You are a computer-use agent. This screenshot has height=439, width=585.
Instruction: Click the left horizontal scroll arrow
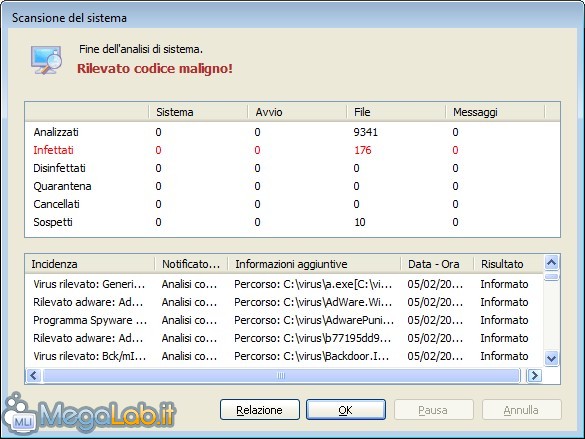click(x=34, y=376)
